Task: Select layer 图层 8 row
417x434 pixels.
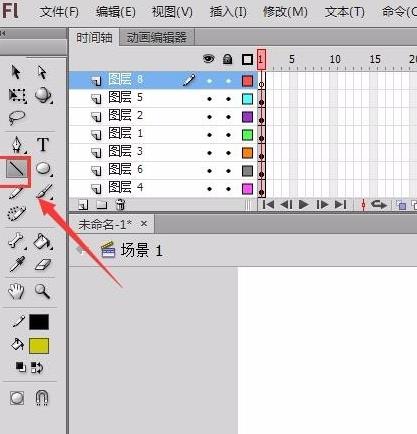Action: pos(163,80)
